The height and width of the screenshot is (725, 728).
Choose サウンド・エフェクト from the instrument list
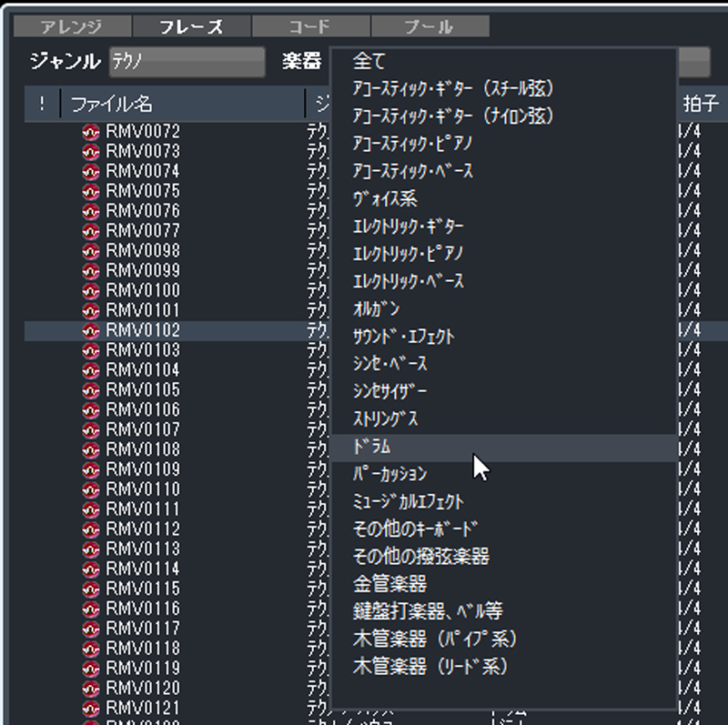click(504, 337)
